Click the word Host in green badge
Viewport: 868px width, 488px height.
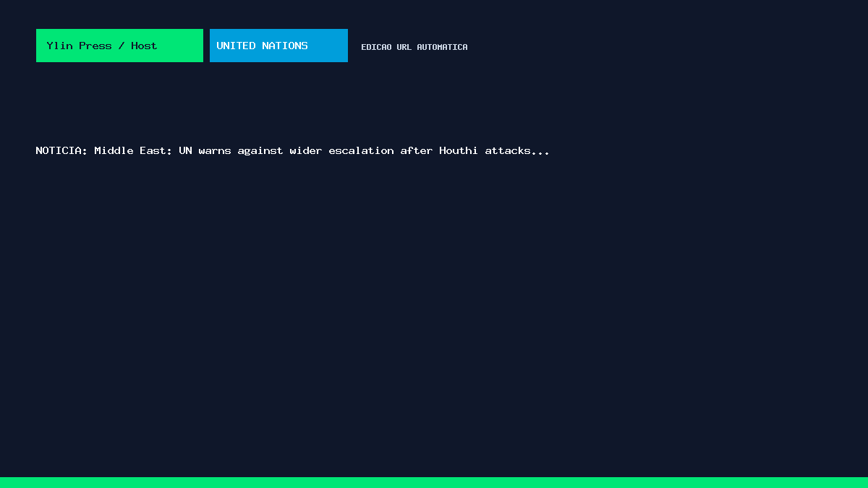point(144,46)
